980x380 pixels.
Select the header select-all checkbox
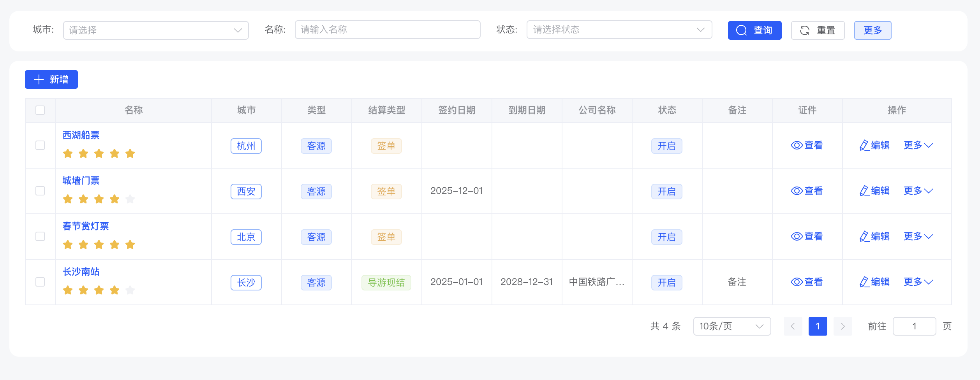40,111
